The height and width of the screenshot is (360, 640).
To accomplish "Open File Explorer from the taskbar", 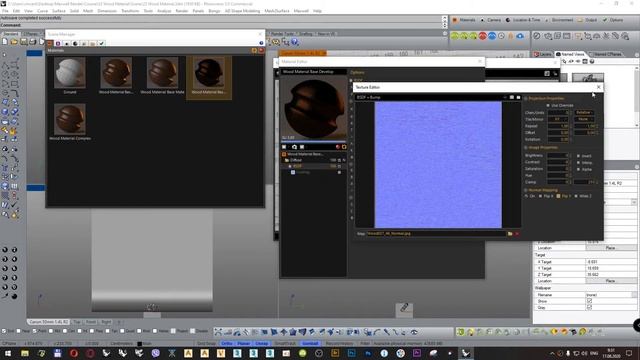I will [25, 353].
